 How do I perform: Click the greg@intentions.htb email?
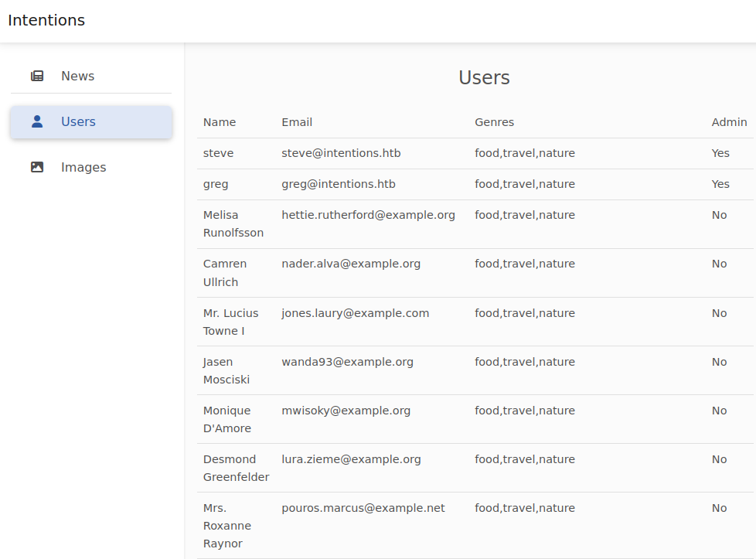click(339, 184)
